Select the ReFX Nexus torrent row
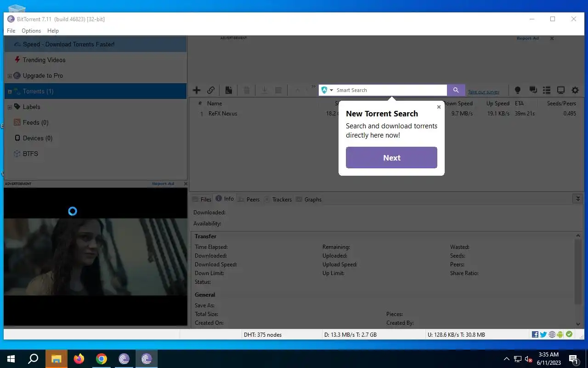Screen dimensions: 588x368 [386, 114]
